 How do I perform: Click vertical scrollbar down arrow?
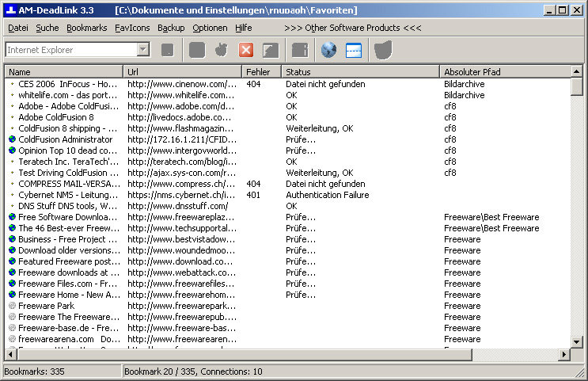tap(576, 342)
